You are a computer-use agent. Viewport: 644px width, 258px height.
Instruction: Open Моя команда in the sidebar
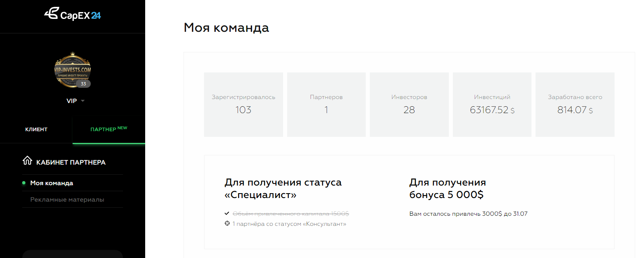pos(52,183)
